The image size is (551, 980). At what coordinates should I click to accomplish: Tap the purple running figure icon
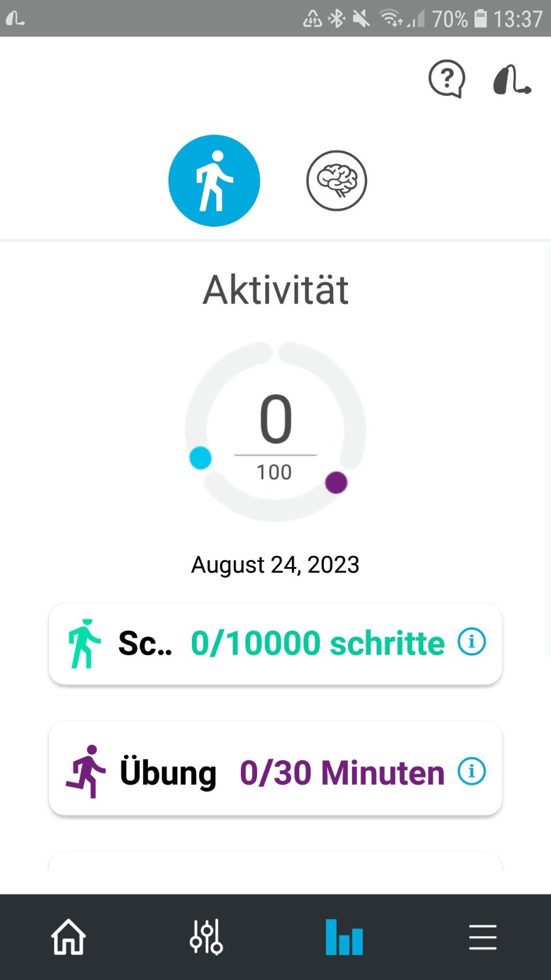point(86,772)
